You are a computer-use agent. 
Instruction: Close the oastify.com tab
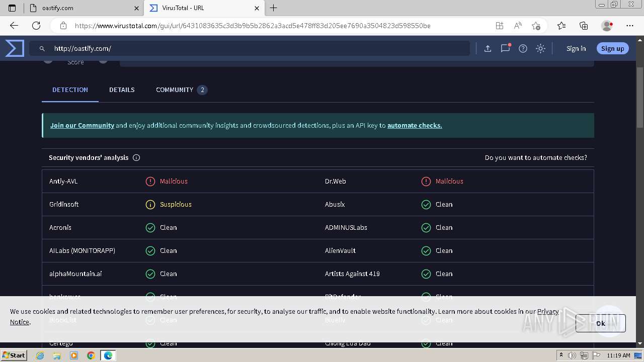[137, 8]
